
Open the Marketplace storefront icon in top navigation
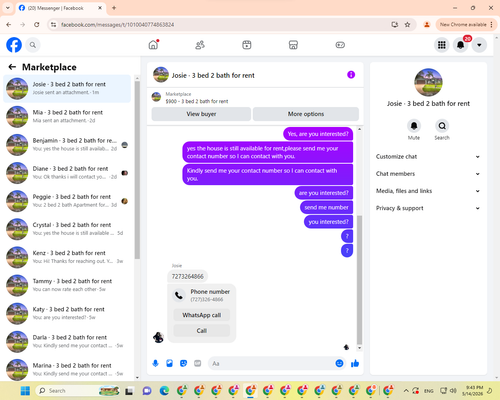[293, 45]
